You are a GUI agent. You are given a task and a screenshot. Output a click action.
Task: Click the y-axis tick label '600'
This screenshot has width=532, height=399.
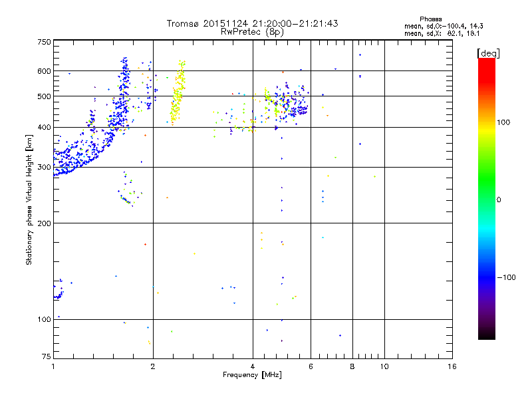[44, 71]
